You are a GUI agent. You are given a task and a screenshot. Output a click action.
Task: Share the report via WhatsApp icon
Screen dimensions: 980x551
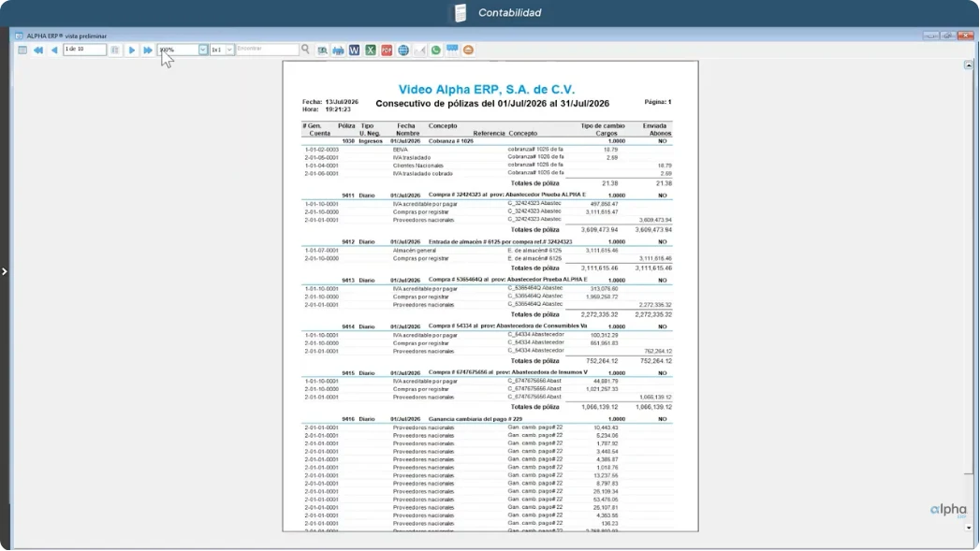(435, 50)
